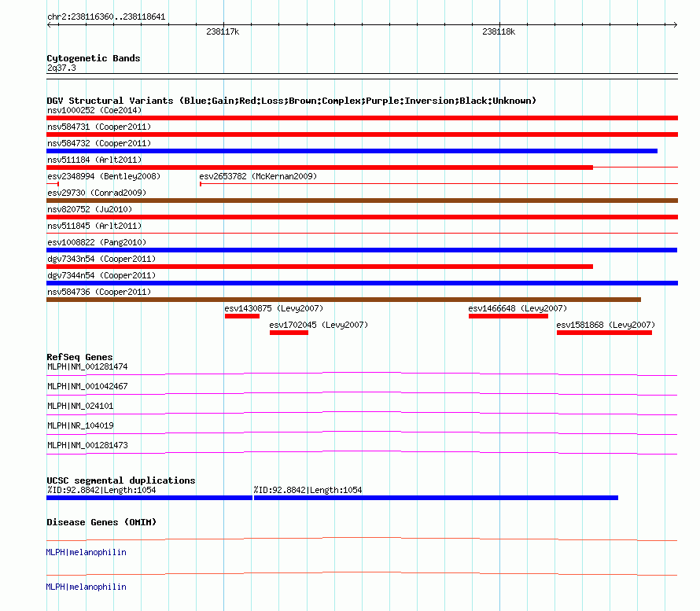
Task: Click dgv7344n54 (Cooper2011) blue gain bar
Action: click(362, 283)
